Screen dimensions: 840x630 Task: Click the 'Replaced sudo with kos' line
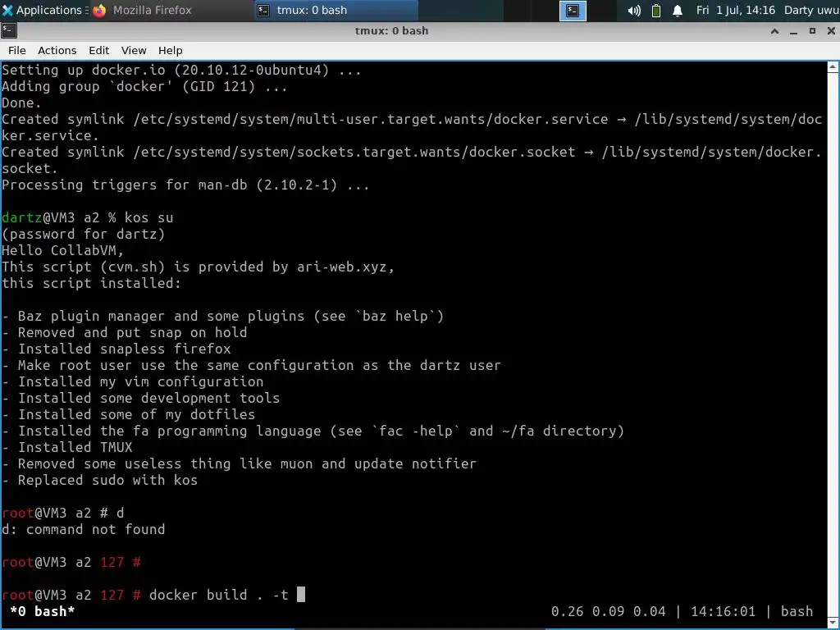(x=99, y=480)
